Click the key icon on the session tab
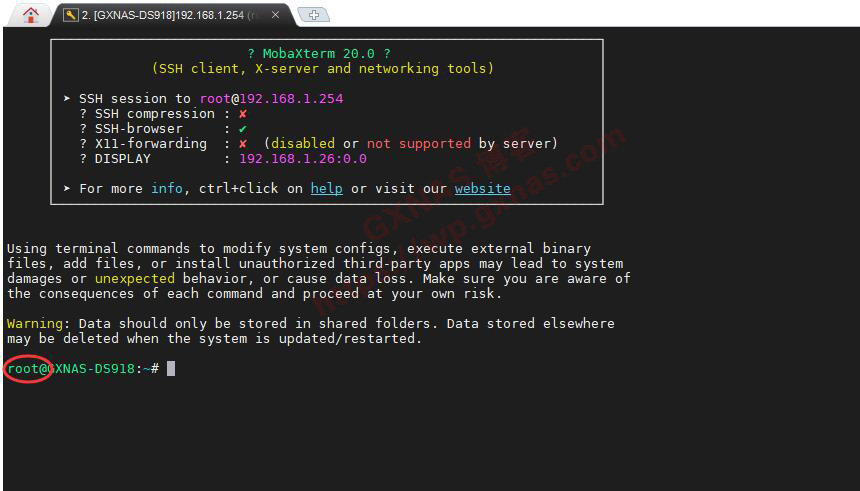 (x=70, y=15)
